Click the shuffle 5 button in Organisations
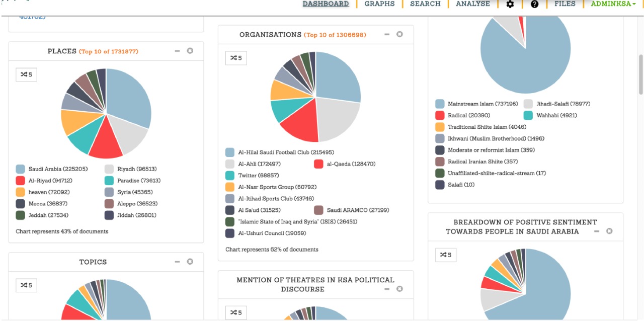Screen dimensions: 644x321 point(236,58)
